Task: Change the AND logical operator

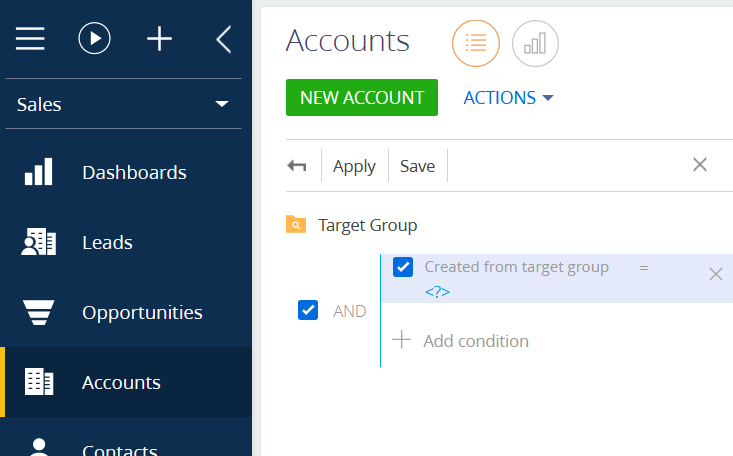Action: pyautogui.click(x=350, y=311)
